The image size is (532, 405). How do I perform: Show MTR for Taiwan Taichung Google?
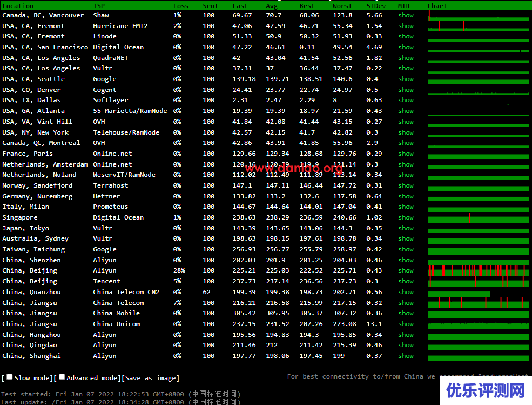406,250
